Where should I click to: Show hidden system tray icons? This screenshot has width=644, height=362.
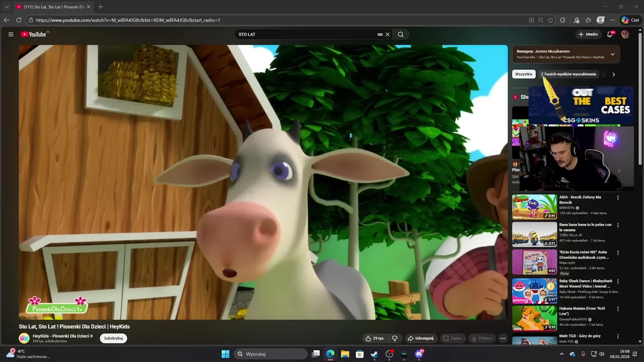point(562,354)
